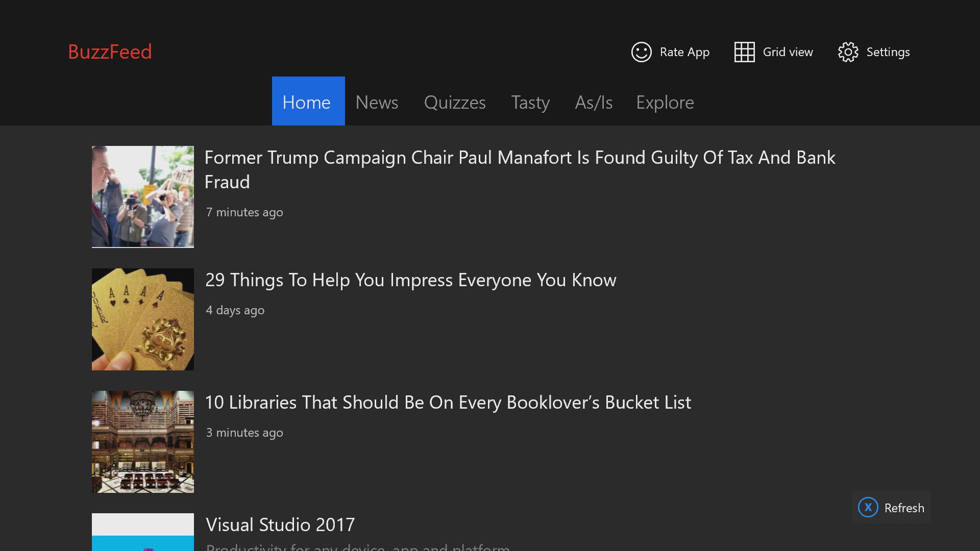The width and height of the screenshot is (980, 551).
Task: Click the Manafort article thumbnail
Action: point(143,197)
